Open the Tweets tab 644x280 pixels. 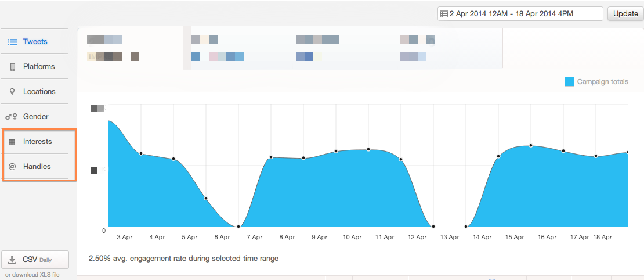[35, 42]
